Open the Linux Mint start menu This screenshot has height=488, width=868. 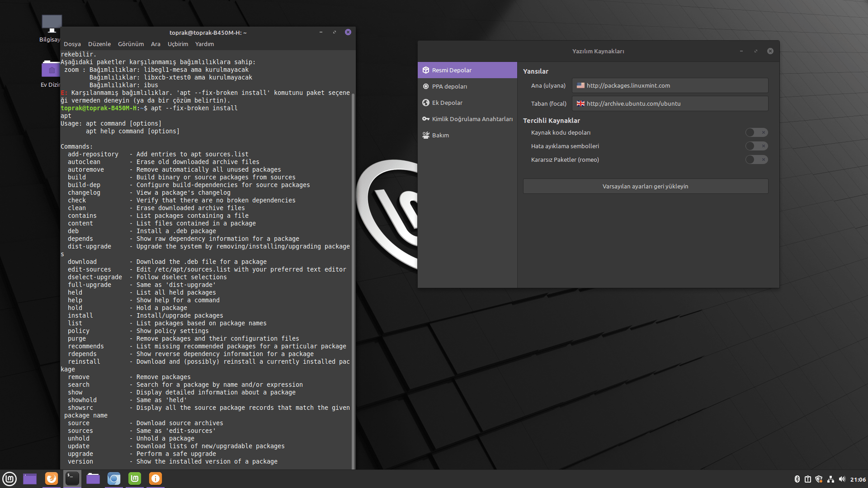click(x=9, y=479)
